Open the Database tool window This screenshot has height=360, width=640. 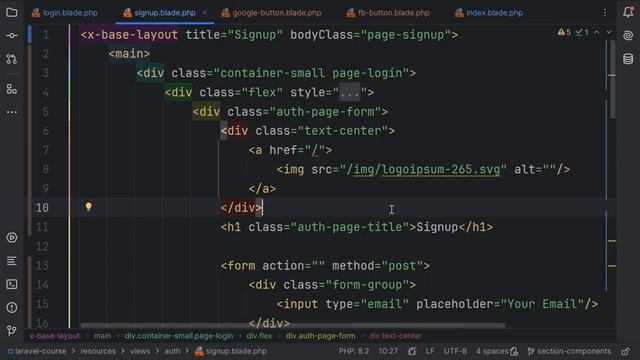(628, 59)
